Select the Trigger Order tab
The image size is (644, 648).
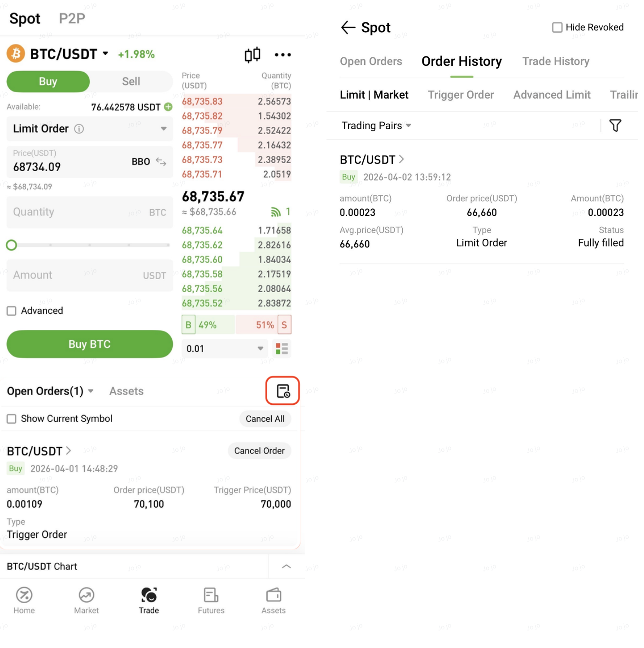coord(461,95)
